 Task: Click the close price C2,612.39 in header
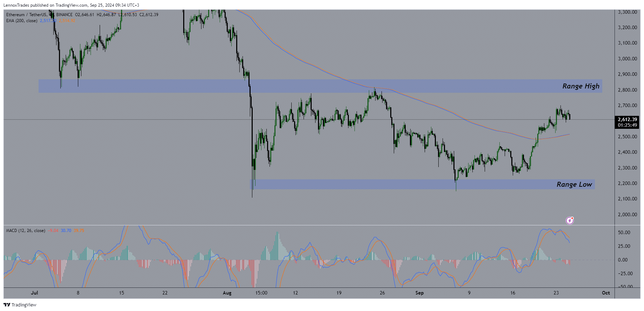(x=149, y=15)
